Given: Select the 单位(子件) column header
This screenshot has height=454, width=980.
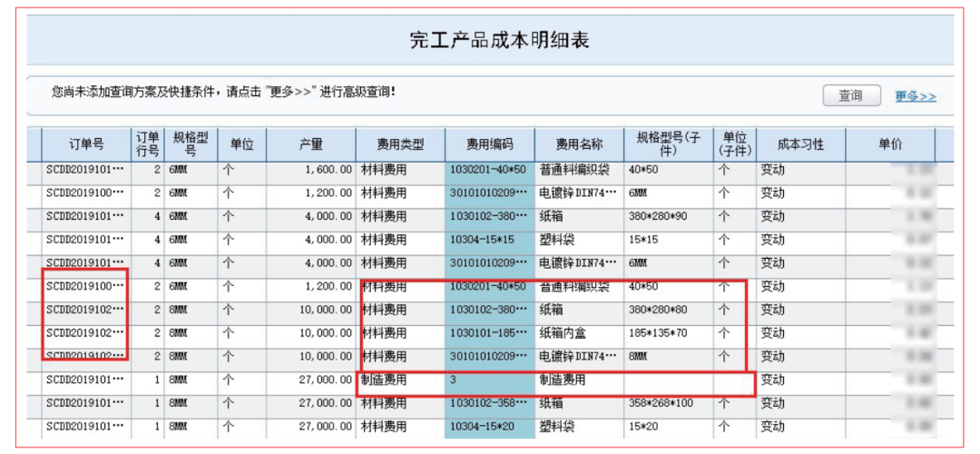Looking at the screenshot, I should point(734,144).
